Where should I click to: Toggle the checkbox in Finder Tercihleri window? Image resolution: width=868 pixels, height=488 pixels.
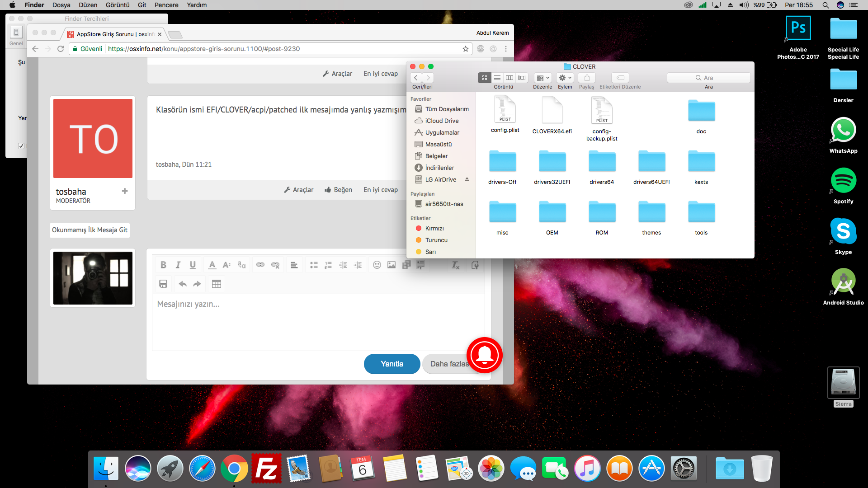coord(21,145)
